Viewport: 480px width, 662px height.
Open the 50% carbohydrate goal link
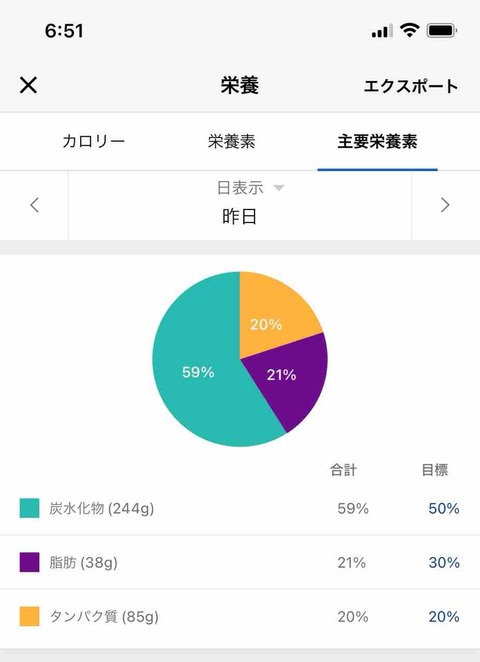444,508
